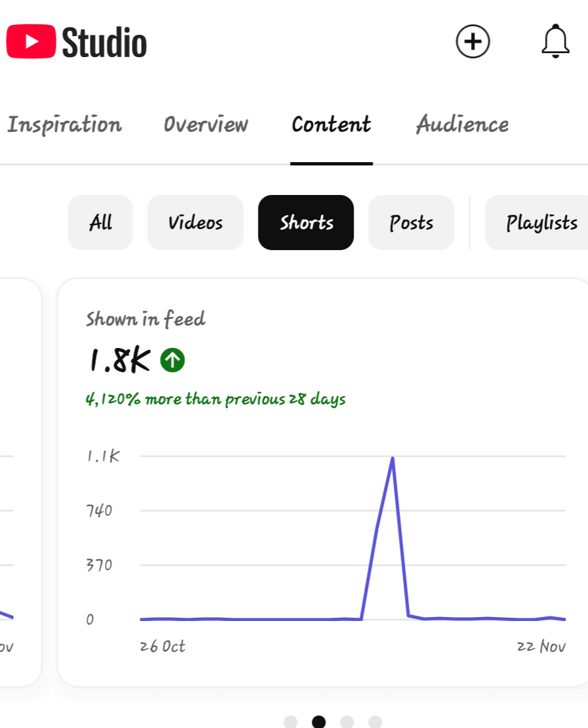Viewport: 588px width, 728px height.
Task: Jump to the fourth carousel page dot
Action: [x=375, y=722]
